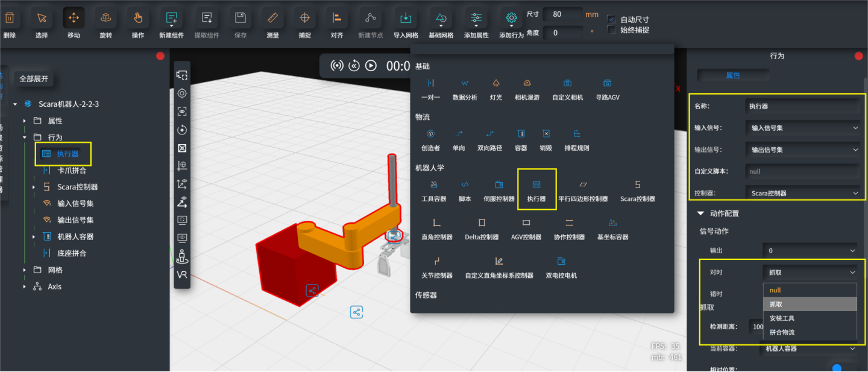Image resolution: width=868 pixels, height=372 pixels.
Task: Play the simulation with the play button
Action: [x=371, y=66]
